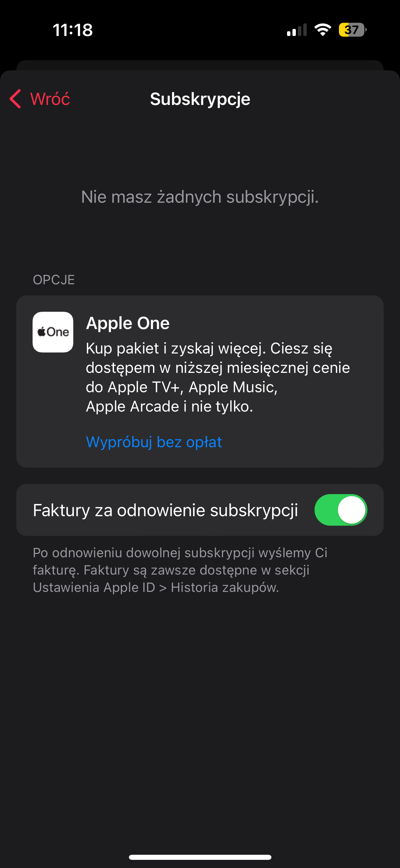Open the Wypróbuj bez opłat link

coord(154,442)
